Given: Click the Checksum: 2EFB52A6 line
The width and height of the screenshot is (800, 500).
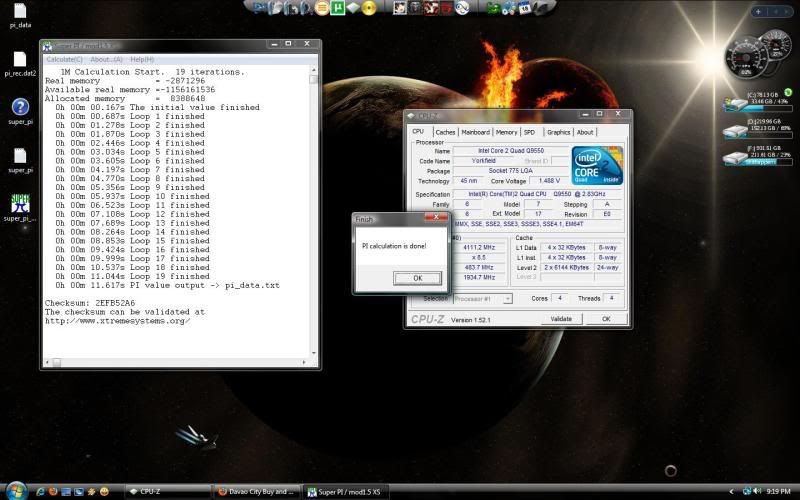Looking at the screenshot, I should (90, 303).
